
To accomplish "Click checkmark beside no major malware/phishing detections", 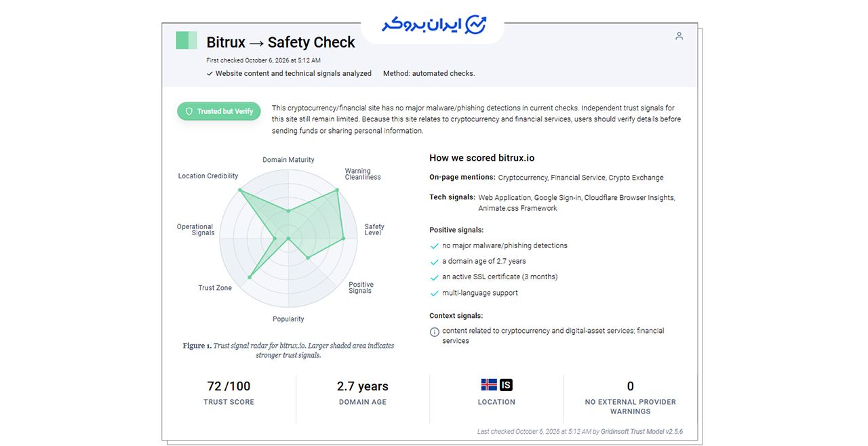I will [x=435, y=246].
